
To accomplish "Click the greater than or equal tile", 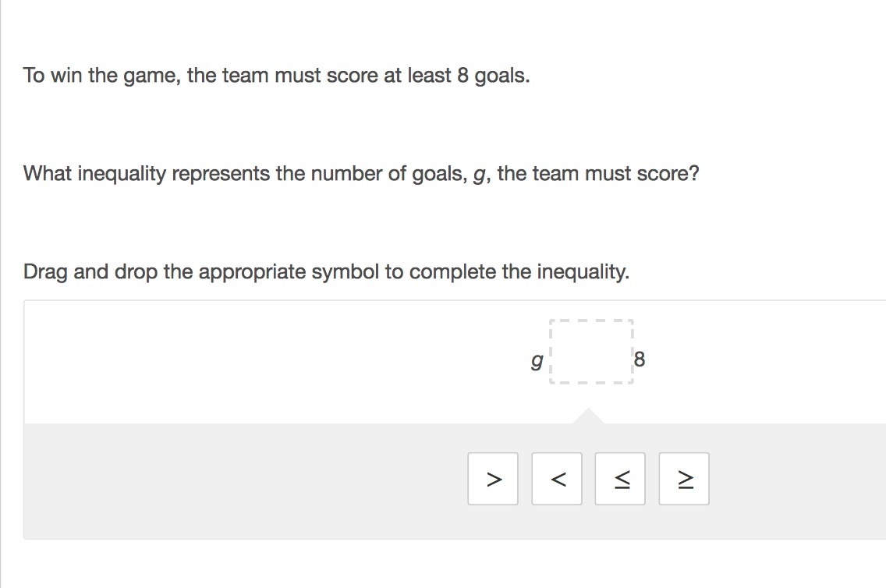I will pos(684,479).
